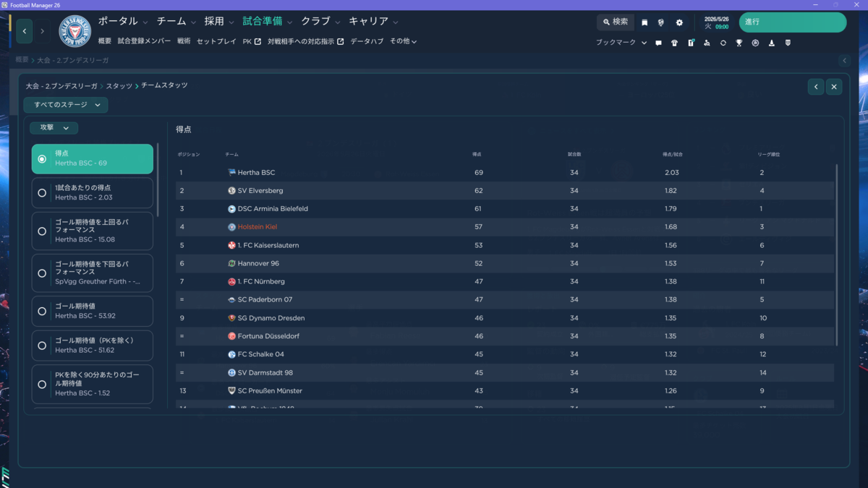Select the ゴール期待値 Hertha BSC - 53.92 option

[x=93, y=311]
